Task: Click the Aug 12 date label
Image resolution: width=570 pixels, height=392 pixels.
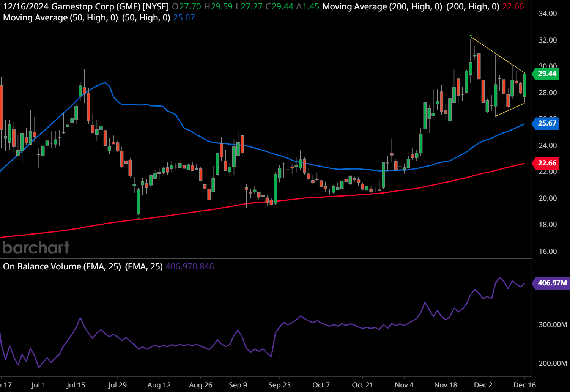Action: coord(159,385)
